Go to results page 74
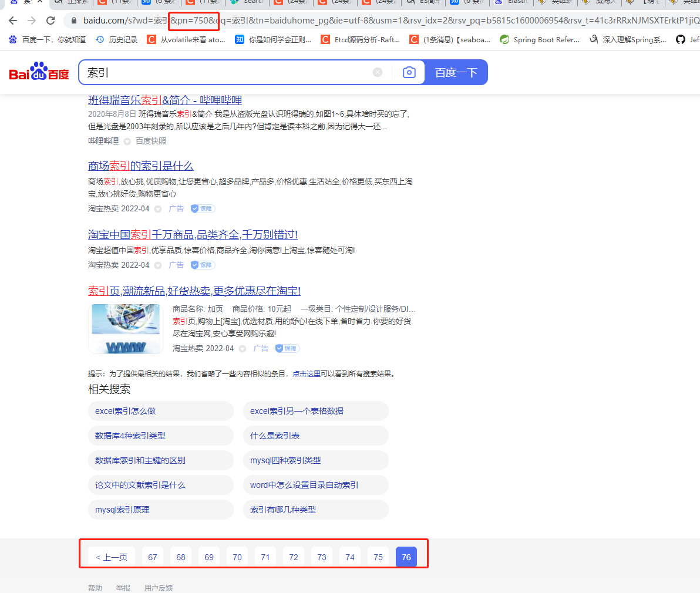 (350, 557)
